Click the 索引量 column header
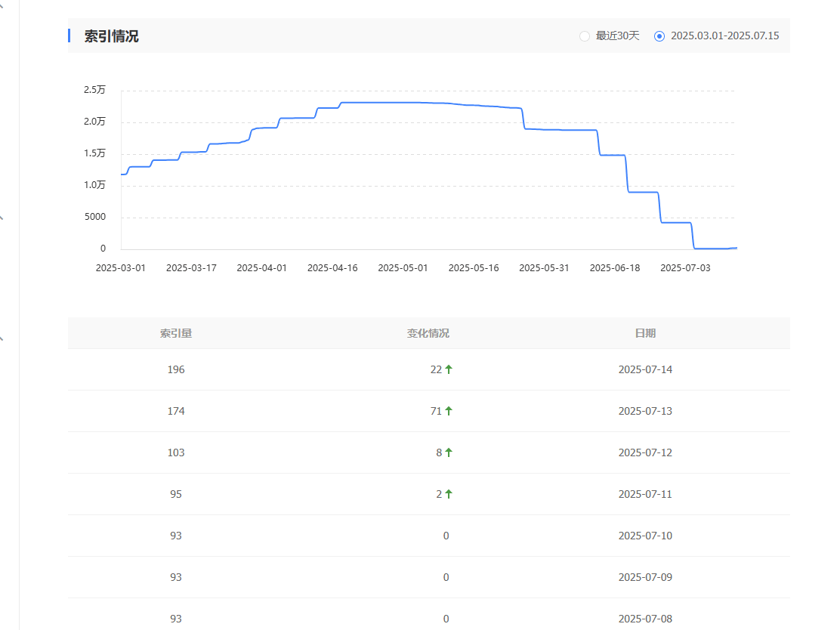The image size is (840, 630). coord(176,333)
